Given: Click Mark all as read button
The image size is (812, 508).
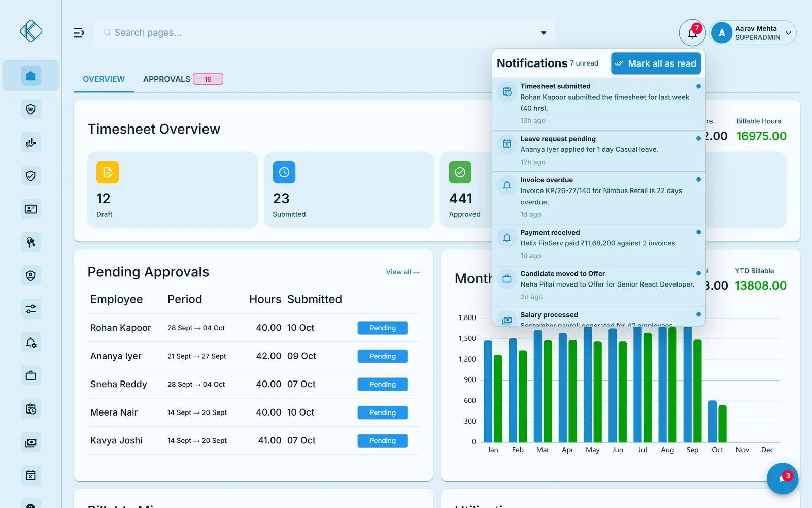Looking at the screenshot, I should (656, 63).
